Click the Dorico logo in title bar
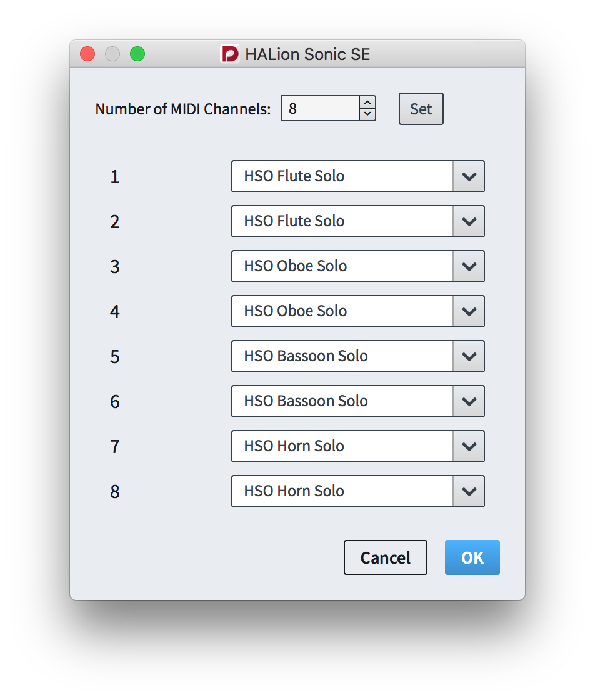Image resolution: width=595 pixels, height=700 pixels. click(231, 54)
